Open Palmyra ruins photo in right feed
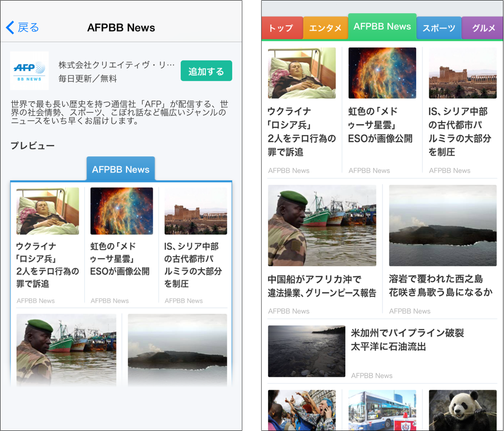Viewport: 504px width, 431px height. point(463,73)
